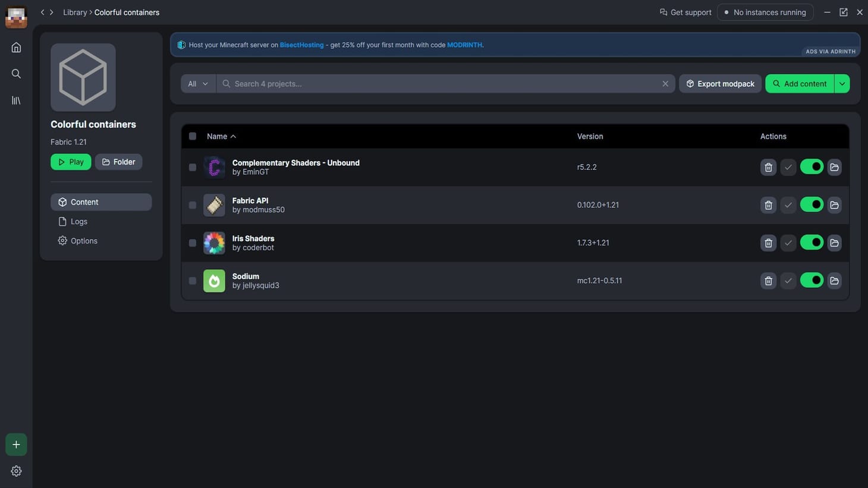Click the sidebar search (browse) icon

(16, 74)
